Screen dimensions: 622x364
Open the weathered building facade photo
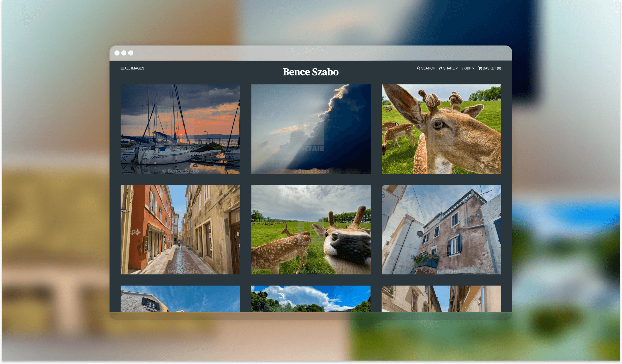pos(441,230)
